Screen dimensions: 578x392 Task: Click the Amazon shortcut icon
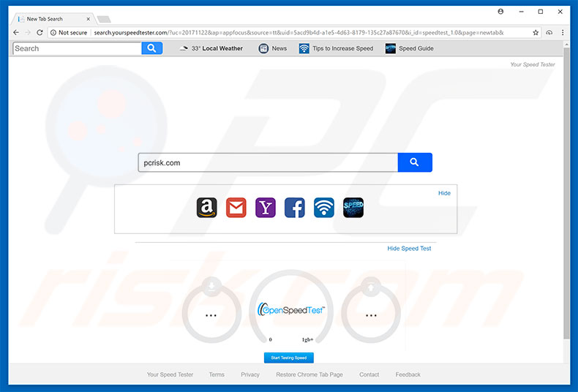tap(206, 208)
